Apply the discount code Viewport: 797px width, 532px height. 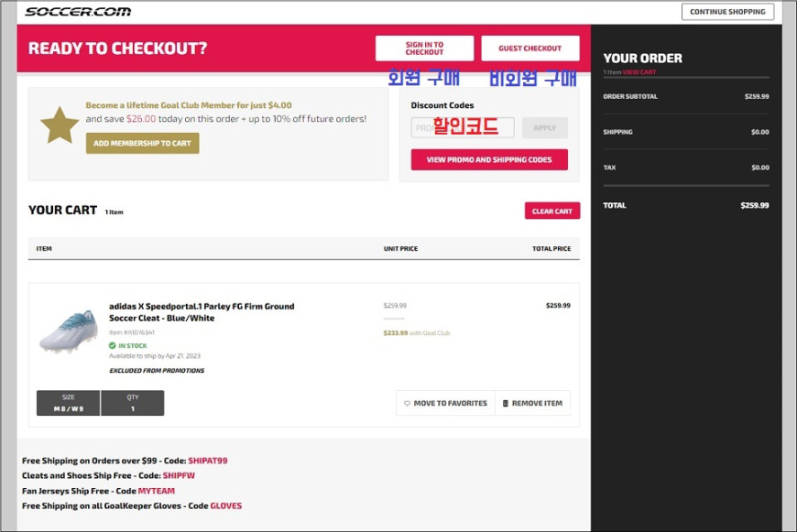click(x=545, y=127)
